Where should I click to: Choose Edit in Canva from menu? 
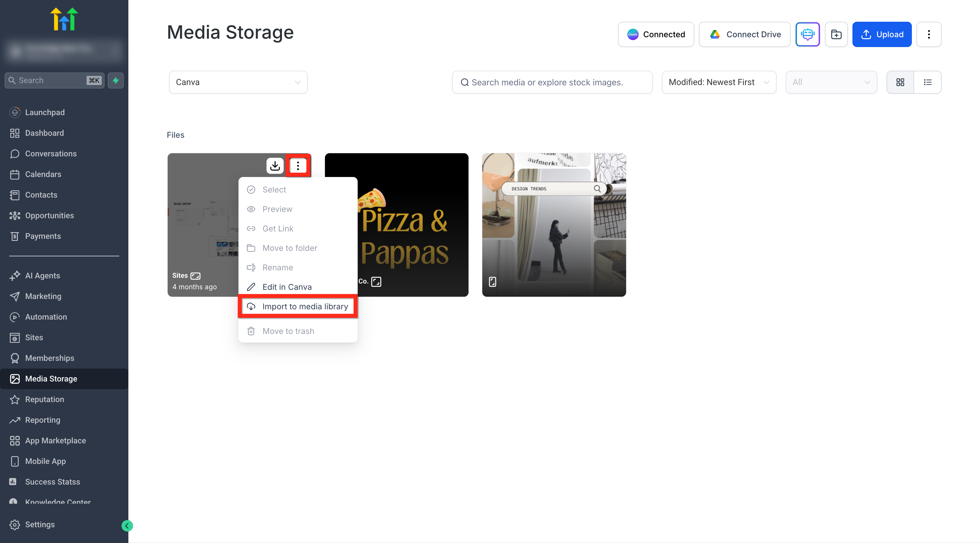pyautogui.click(x=287, y=287)
